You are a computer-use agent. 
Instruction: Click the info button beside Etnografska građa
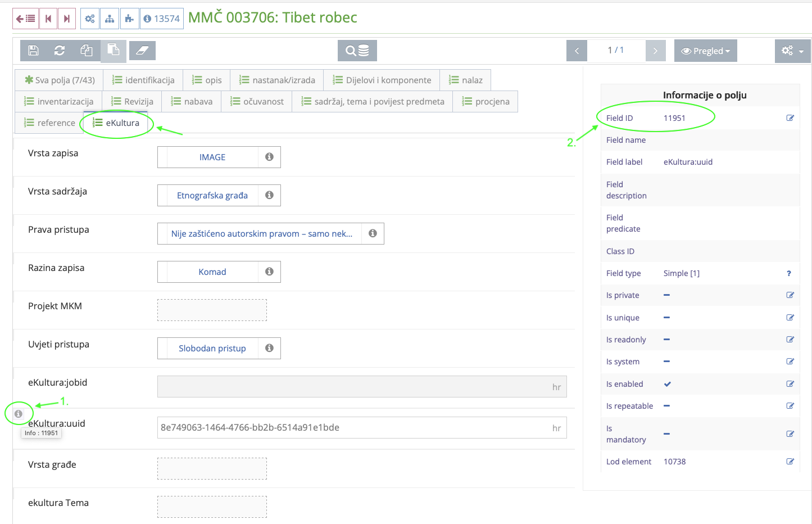(269, 195)
